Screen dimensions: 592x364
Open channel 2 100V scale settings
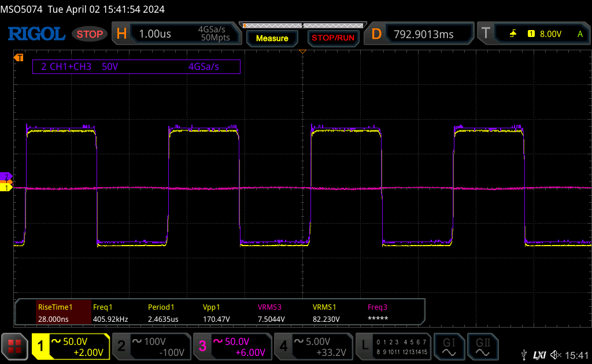155,341
